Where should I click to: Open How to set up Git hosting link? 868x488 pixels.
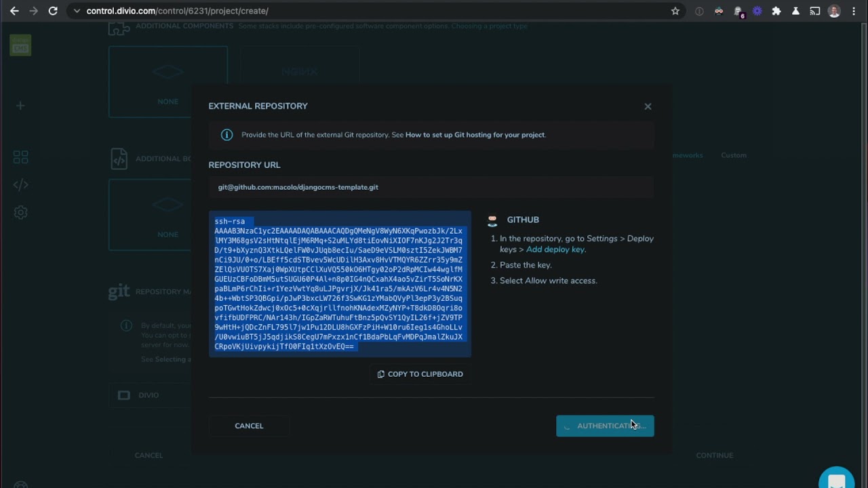pyautogui.click(x=475, y=135)
